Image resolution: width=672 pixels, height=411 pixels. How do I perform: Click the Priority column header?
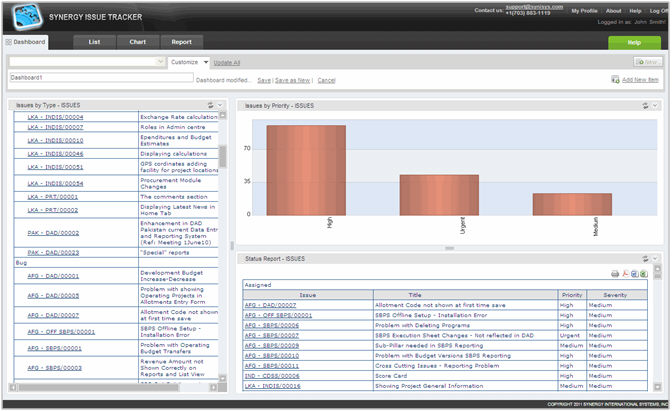tap(572, 295)
